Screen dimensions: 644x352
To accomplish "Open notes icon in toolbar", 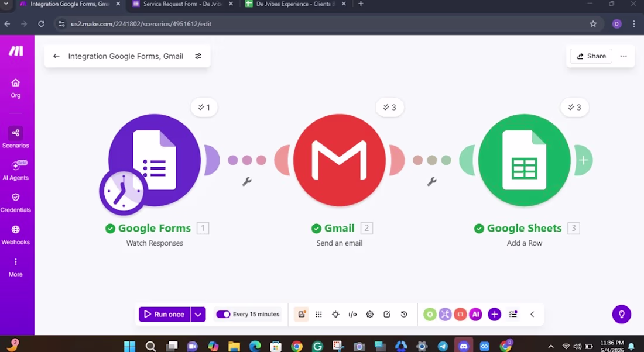I will 387,314.
